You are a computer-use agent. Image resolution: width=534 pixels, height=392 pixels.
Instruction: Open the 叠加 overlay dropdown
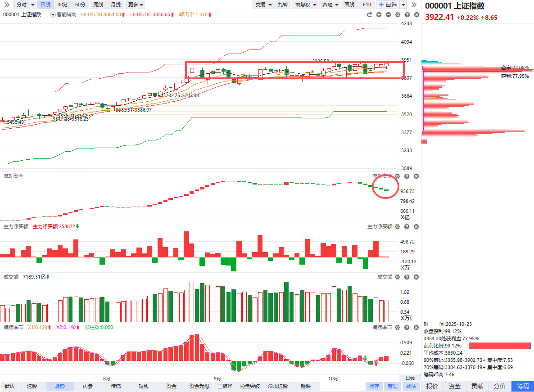tap(330, 5)
